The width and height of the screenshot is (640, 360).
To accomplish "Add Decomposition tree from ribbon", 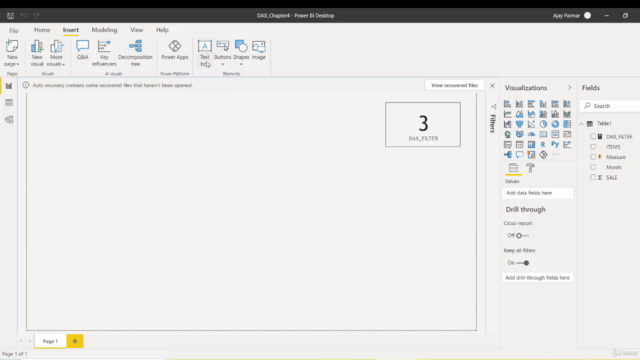I will point(135,53).
